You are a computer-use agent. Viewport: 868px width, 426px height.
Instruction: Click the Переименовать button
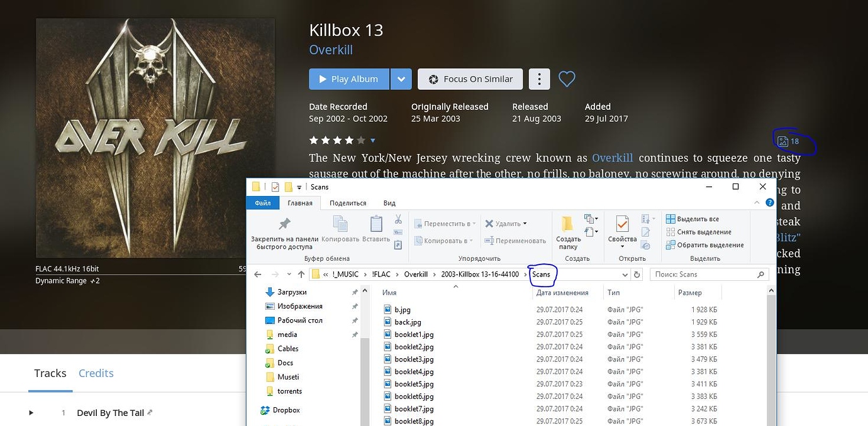515,241
